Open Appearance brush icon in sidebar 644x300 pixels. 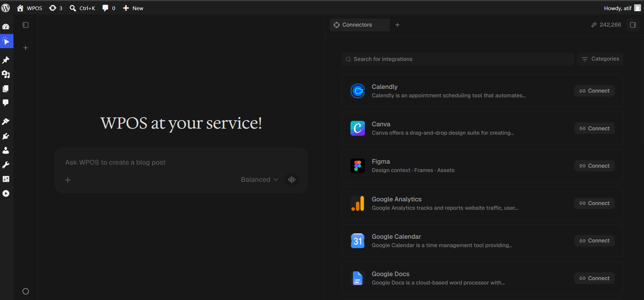[x=6, y=122]
